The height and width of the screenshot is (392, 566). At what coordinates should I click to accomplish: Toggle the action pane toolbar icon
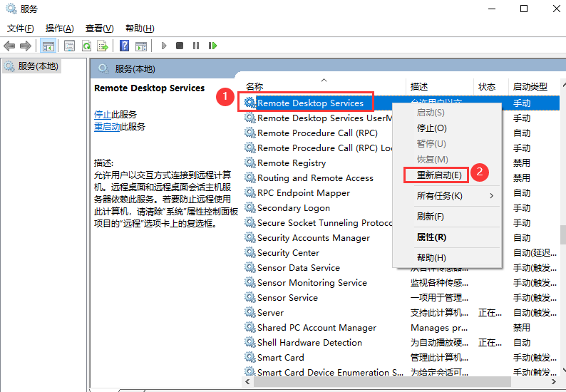click(141, 46)
